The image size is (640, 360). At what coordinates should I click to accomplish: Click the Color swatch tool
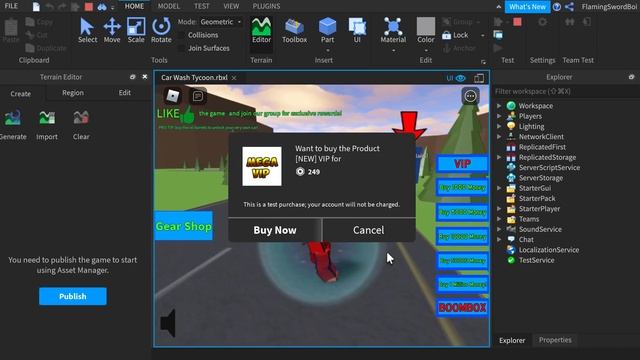tap(426, 30)
